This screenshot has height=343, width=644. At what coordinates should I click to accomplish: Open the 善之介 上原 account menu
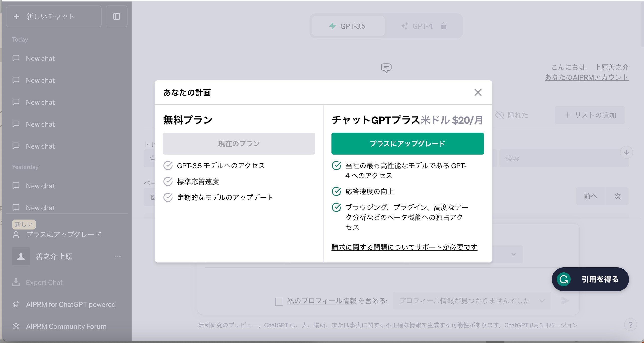pyautogui.click(x=67, y=256)
